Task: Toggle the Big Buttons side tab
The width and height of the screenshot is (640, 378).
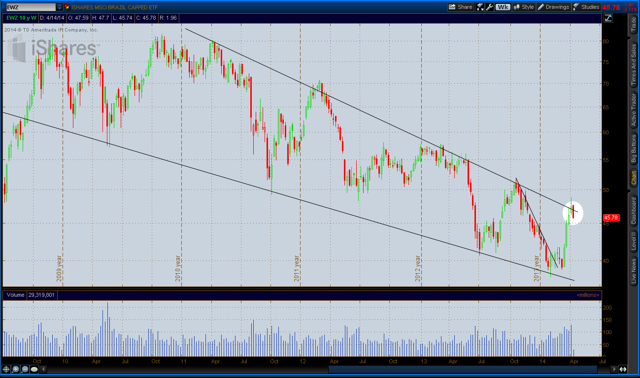Action: pyautogui.click(x=634, y=149)
